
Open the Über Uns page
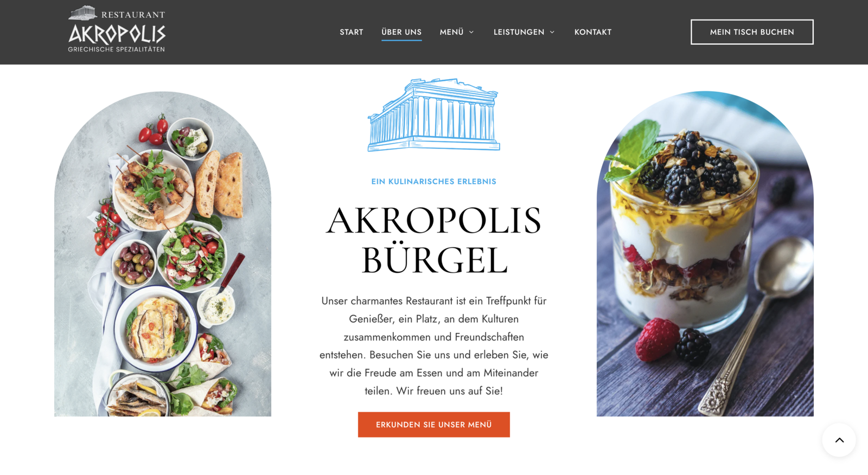pyautogui.click(x=401, y=32)
